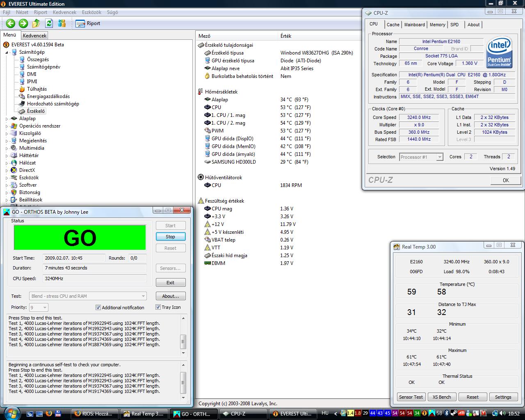
Task: Open the About tab in CPU-Z
Action: [473, 25]
